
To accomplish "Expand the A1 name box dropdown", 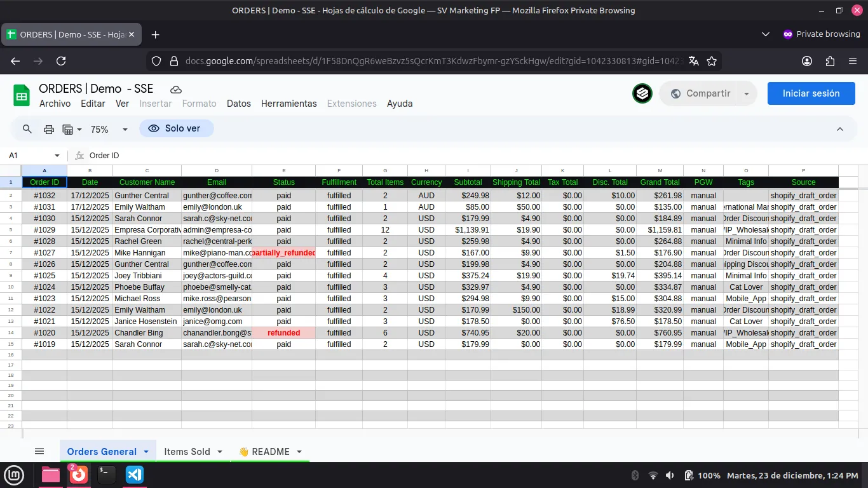I will [x=56, y=155].
